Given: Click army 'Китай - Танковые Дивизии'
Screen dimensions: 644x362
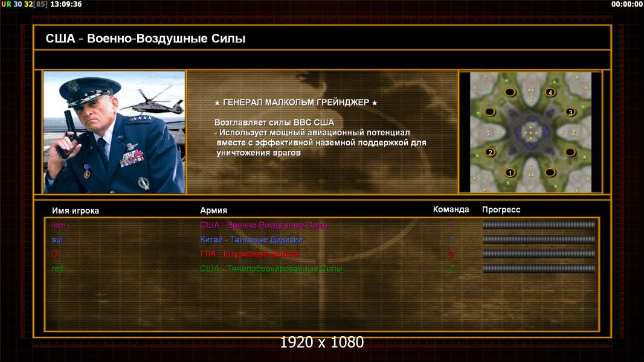Looking at the screenshot, I should point(252,240).
